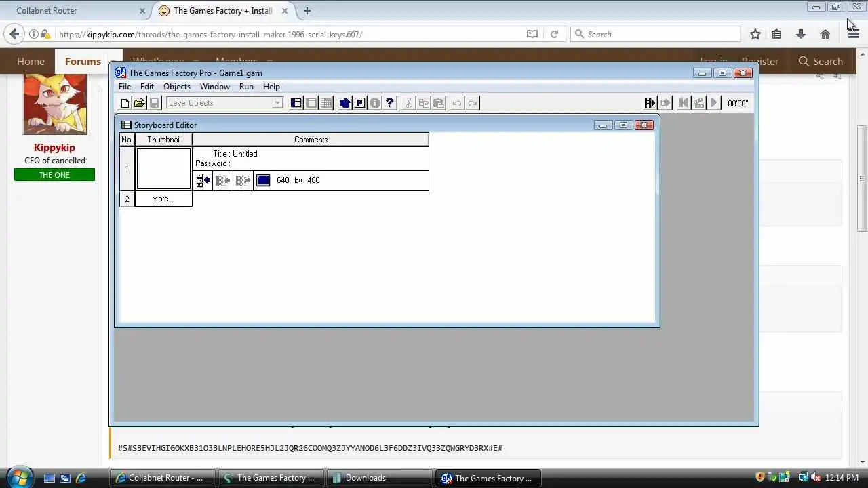Click the Cut scissors icon
This screenshot has width=868, height=488.
click(x=409, y=103)
